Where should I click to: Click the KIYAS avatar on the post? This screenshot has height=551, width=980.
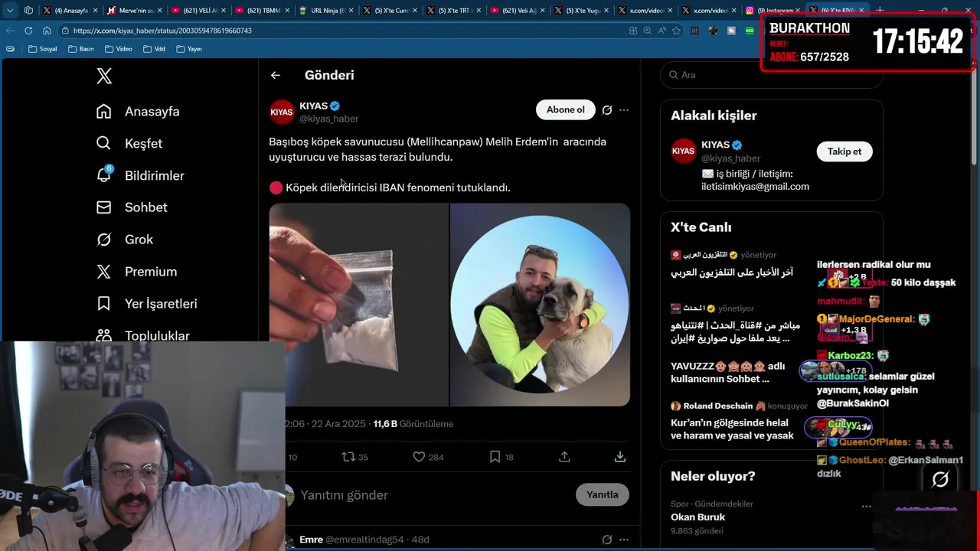point(282,112)
